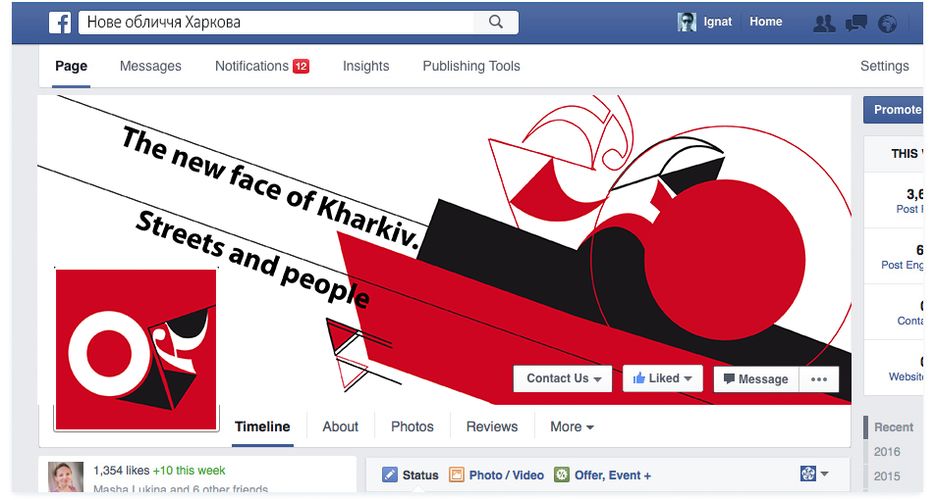Click the Message button
935x500 pixels.
click(x=755, y=379)
